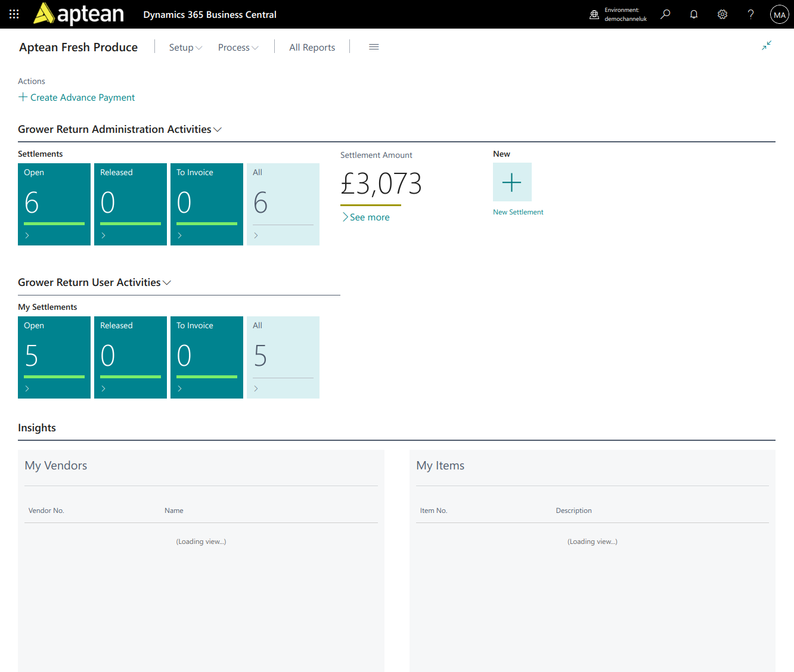Click Dynamics 365 Business Central title

click(210, 14)
